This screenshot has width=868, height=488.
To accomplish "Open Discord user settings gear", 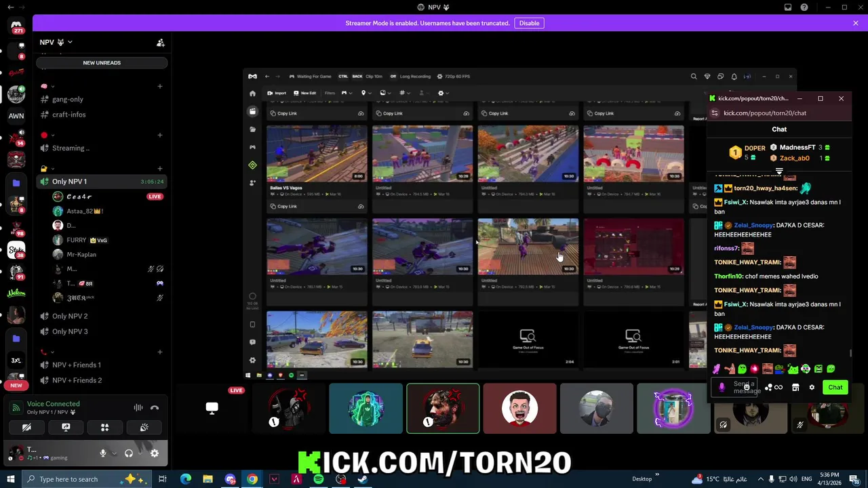I will pos(155,453).
